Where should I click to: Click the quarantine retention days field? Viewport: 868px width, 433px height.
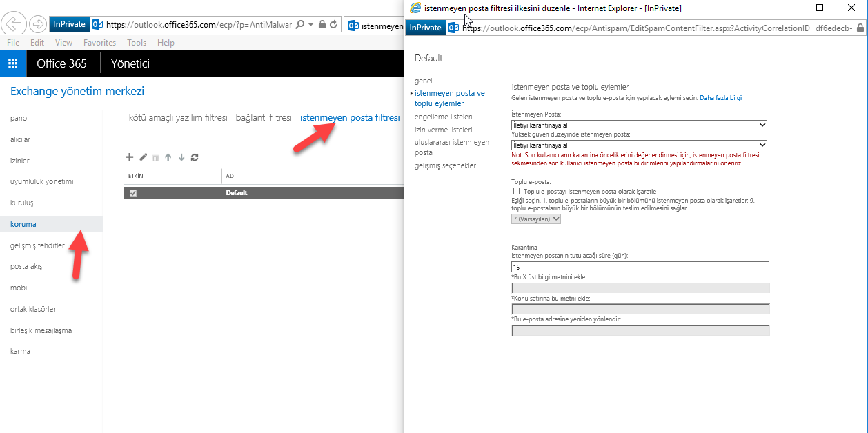click(640, 267)
